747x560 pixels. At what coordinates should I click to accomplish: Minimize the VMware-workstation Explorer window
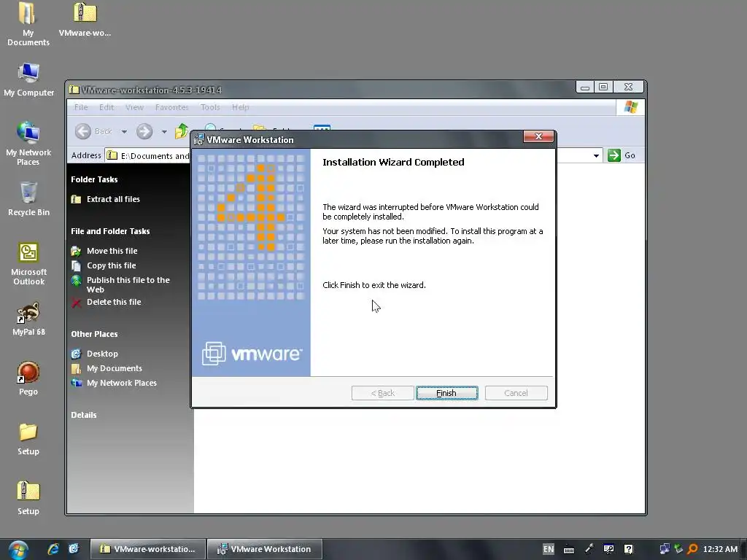[x=585, y=87]
